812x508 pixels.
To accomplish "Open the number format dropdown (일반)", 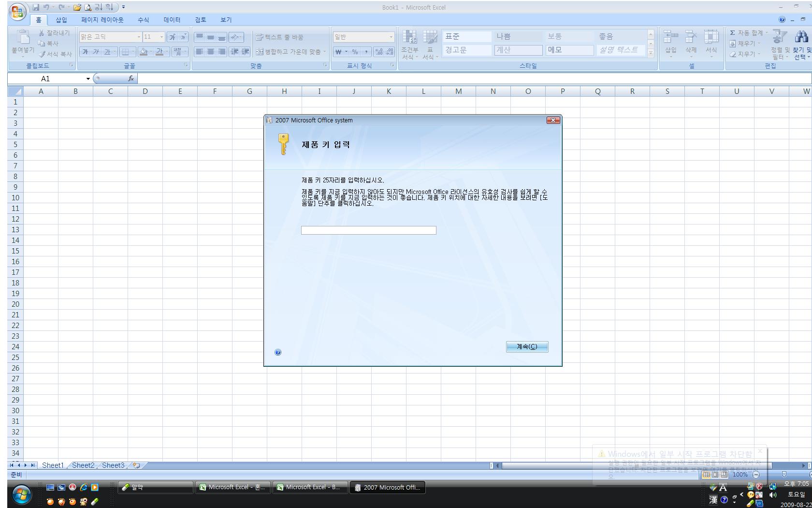I will coord(391,37).
